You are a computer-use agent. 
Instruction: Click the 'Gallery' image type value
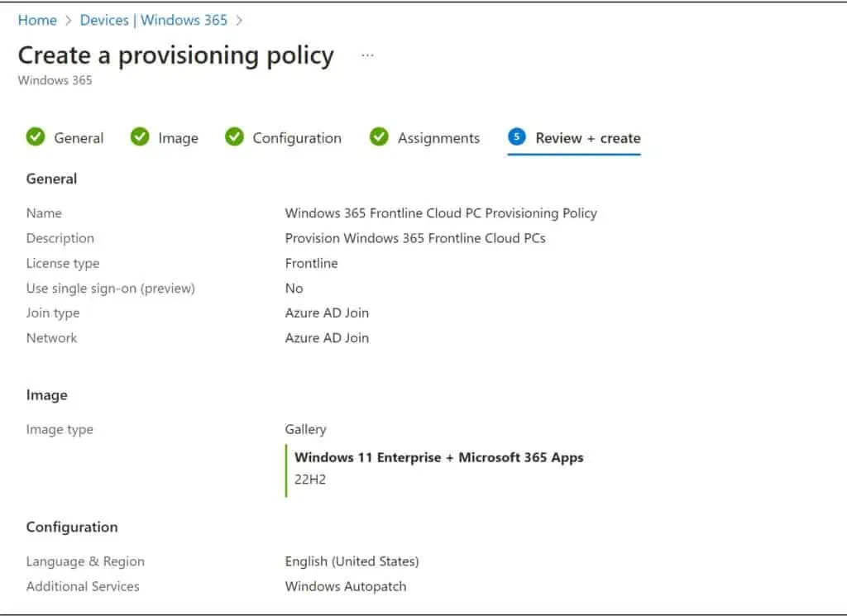point(306,429)
